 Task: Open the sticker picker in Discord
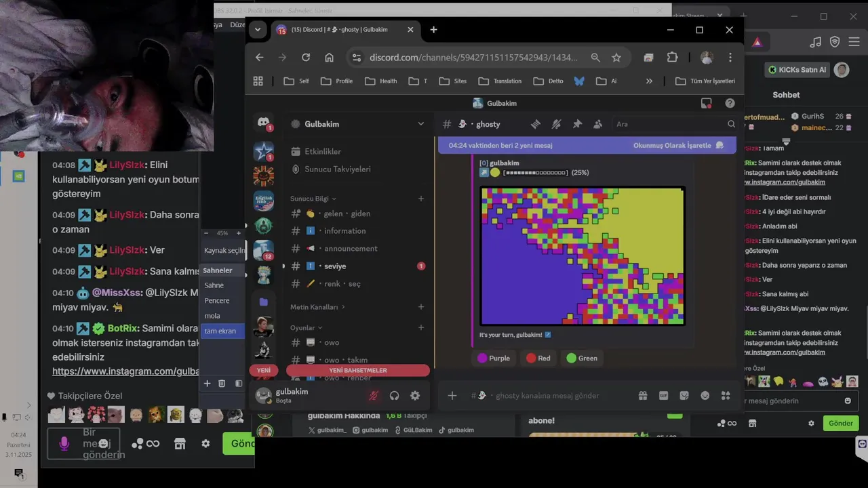[x=684, y=396]
